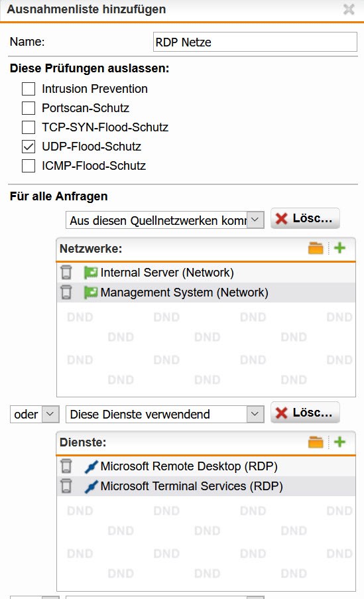Enable Intrusion Prevention checkbox
The image size is (364, 599).
pyautogui.click(x=29, y=89)
